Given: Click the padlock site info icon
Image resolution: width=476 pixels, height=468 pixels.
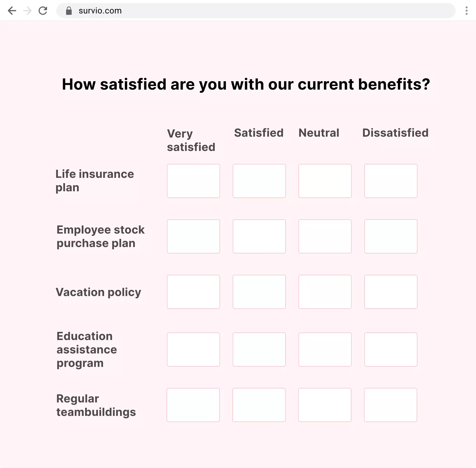Looking at the screenshot, I should click(69, 11).
